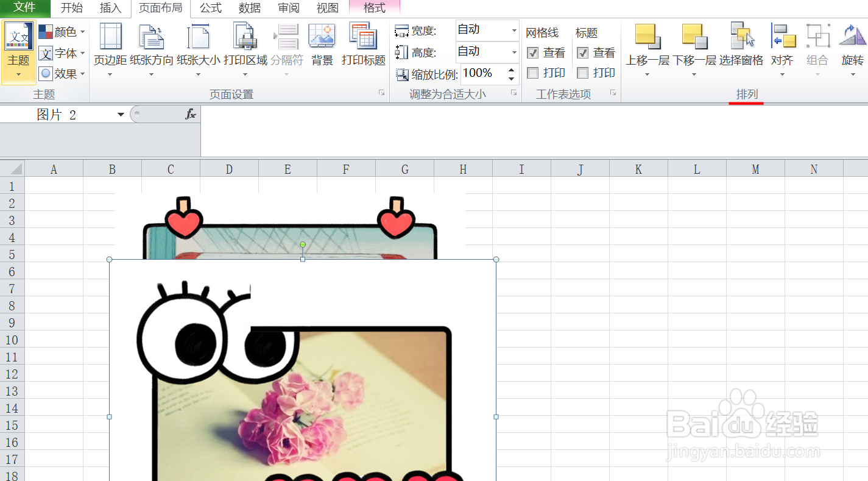
Task: Switch to the Formulas (公式) tab
Action: (211, 9)
